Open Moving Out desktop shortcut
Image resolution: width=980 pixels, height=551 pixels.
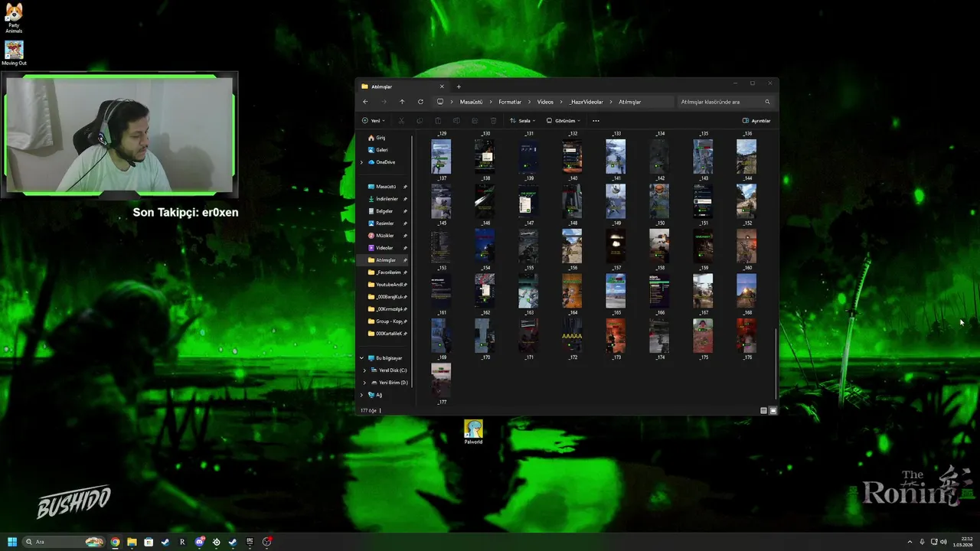pyautogui.click(x=14, y=53)
